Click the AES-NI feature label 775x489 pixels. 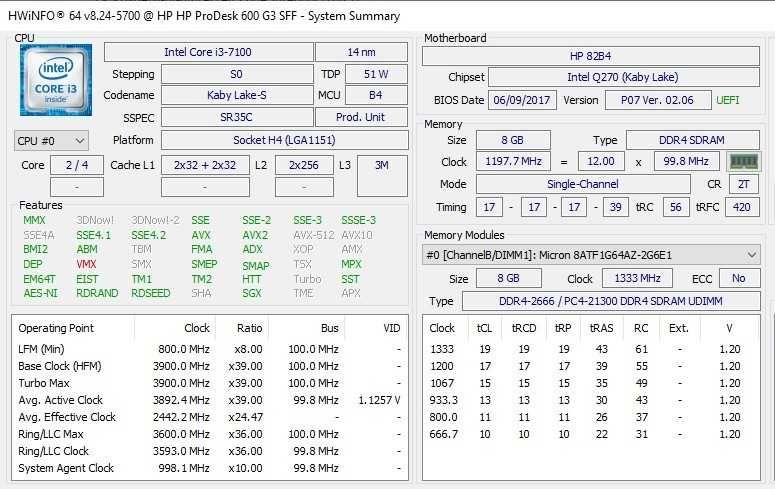[x=41, y=293]
